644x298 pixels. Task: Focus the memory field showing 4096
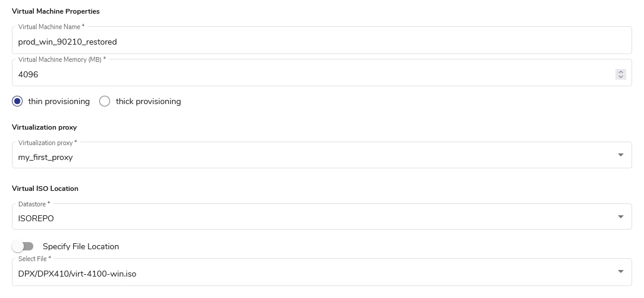[x=297, y=74]
